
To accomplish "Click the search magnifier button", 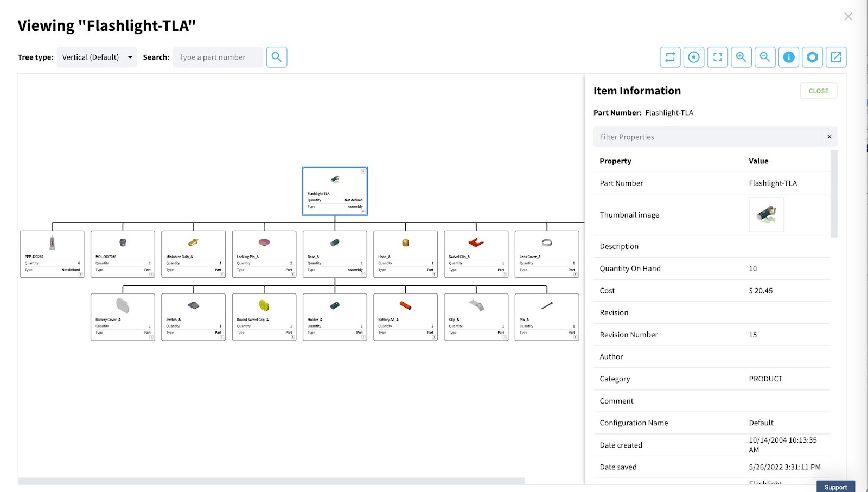I will (277, 57).
